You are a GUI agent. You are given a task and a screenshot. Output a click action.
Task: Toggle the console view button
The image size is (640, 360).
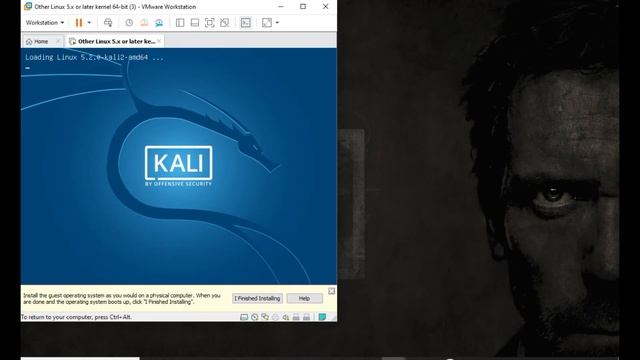coord(245,22)
